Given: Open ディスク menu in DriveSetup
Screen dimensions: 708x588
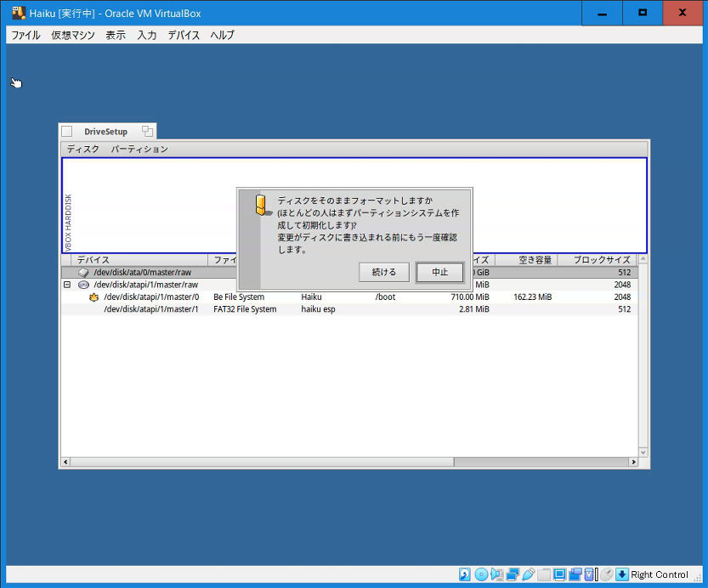Looking at the screenshot, I should pyautogui.click(x=83, y=149).
